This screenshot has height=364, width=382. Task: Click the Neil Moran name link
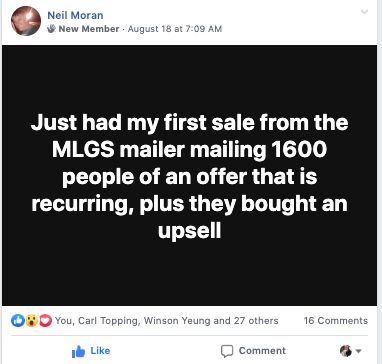tap(75, 15)
